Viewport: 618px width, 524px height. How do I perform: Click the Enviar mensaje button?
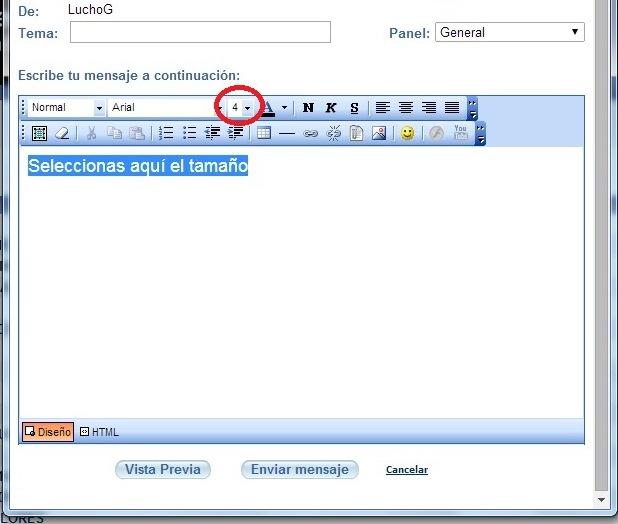tap(299, 469)
